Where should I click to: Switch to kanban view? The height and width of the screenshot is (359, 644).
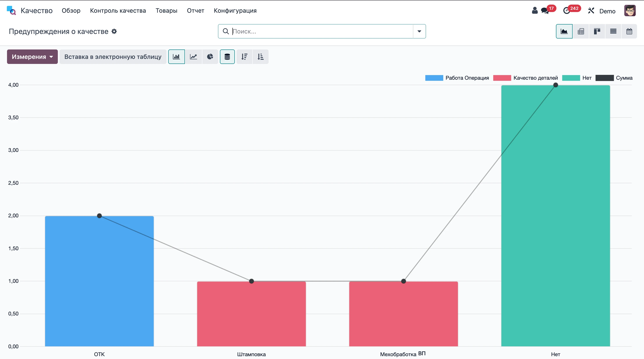(x=597, y=31)
